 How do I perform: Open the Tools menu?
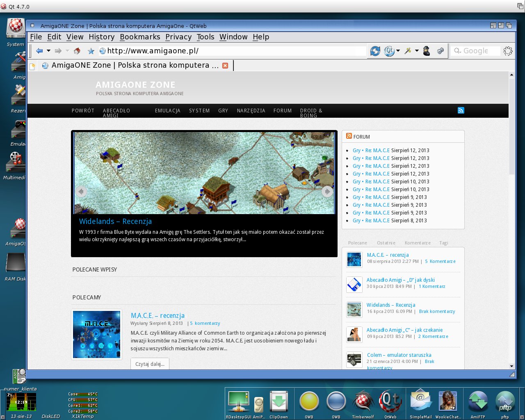click(x=205, y=37)
